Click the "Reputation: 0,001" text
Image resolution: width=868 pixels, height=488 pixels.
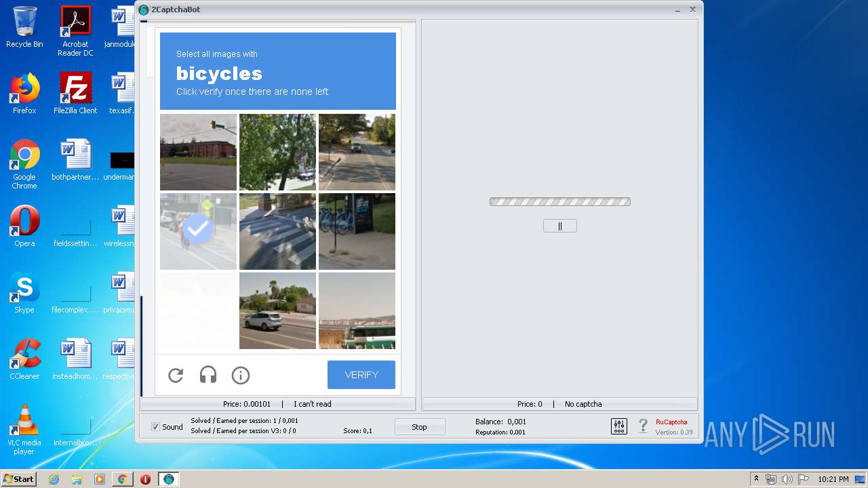500,432
